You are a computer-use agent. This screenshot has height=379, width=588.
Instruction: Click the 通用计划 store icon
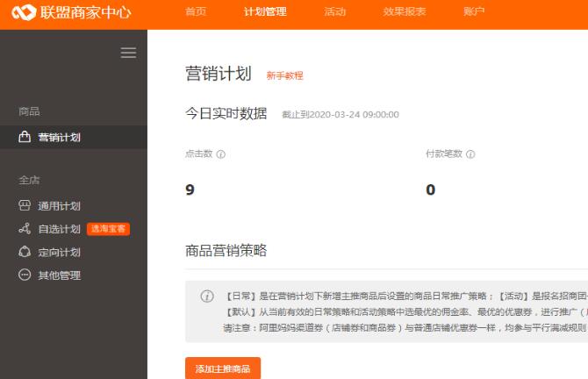coord(25,205)
